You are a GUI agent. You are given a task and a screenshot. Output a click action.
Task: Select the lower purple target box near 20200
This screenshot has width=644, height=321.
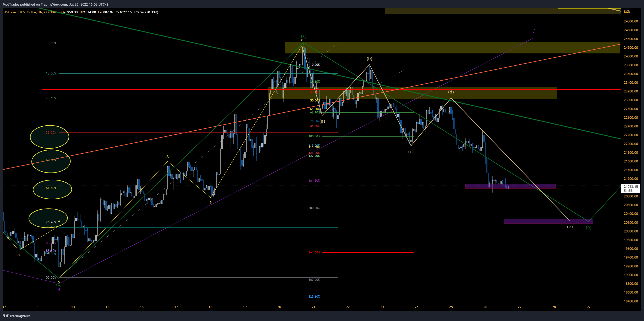pos(548,221)
